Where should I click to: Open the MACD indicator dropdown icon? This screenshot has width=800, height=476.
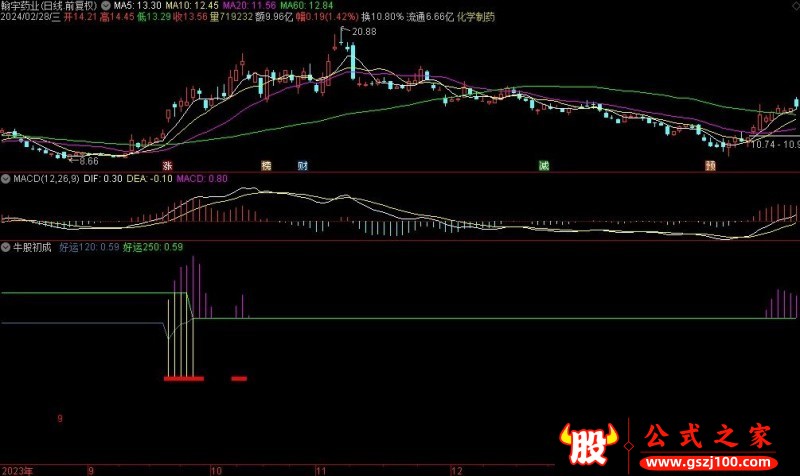[6, 178]
